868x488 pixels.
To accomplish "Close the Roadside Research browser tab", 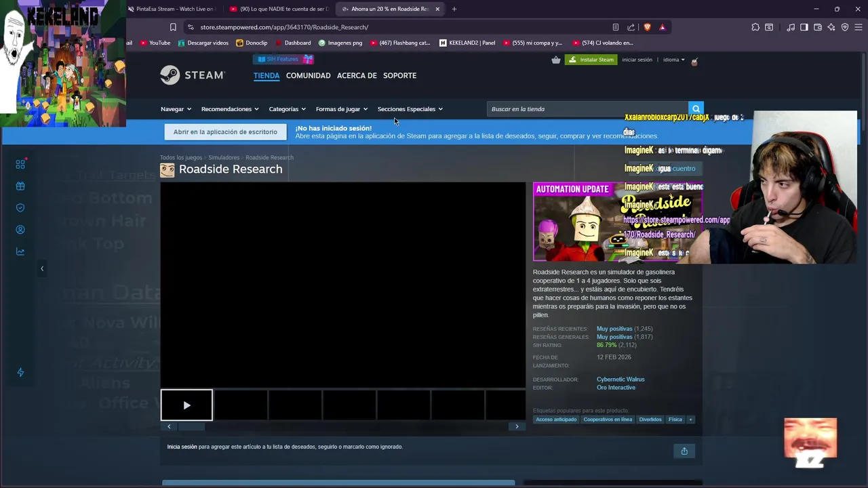I will pyautogui.click(x=437, y=9).
